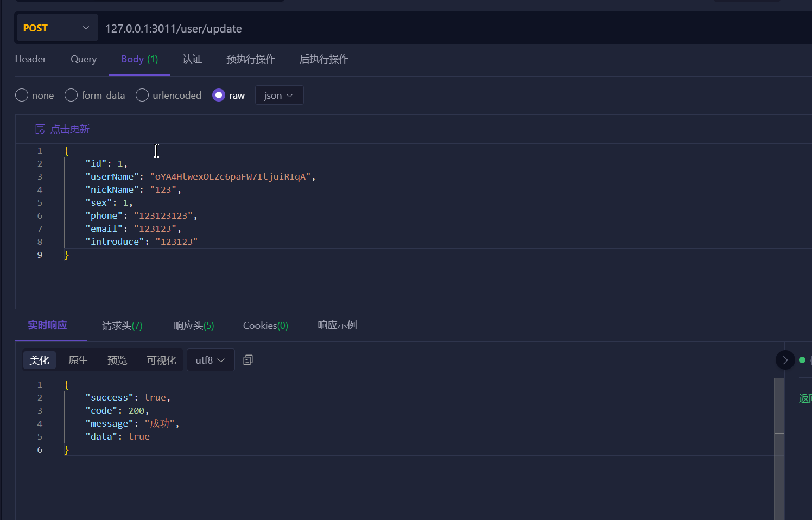Image resolution: width=812 pixels, height=520 pixels.
Task: Switch to the Header tab
Action: tap(30, 59)
